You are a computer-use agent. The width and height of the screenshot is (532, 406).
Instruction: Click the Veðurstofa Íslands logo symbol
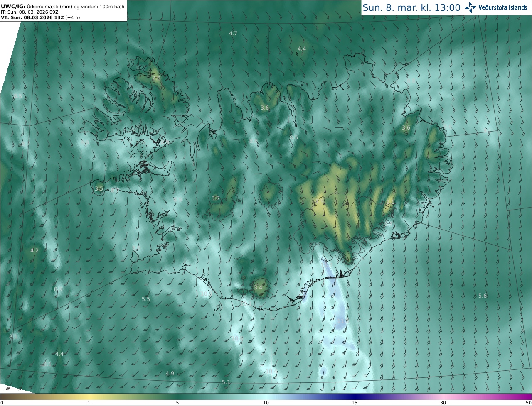(470, 7)
